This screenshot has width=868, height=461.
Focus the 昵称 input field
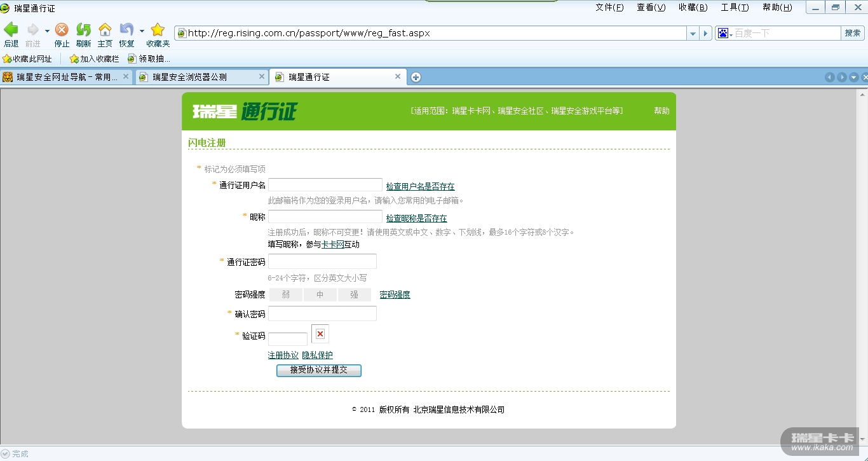click(x=325, y=217)
